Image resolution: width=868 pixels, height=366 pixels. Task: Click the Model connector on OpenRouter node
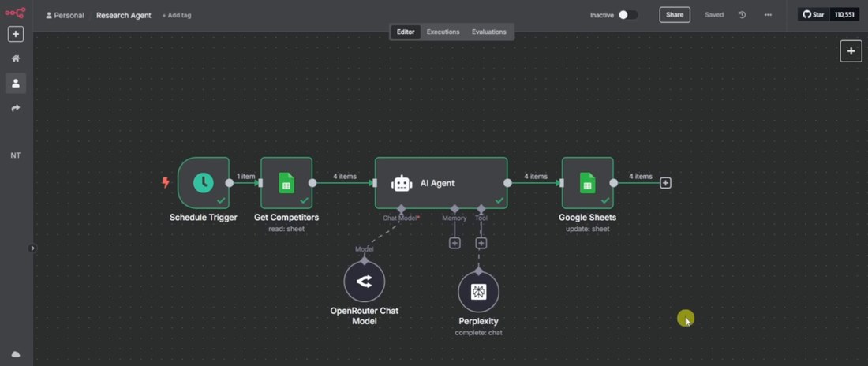(x=365, y=260)
